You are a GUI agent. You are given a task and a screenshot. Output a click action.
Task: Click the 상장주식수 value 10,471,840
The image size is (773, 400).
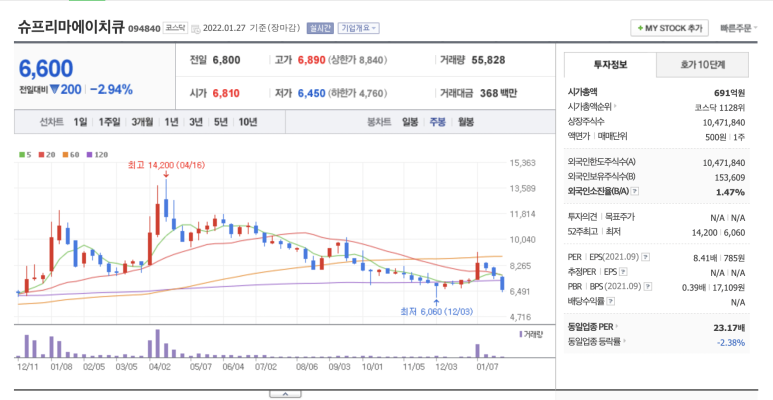[x=724, y=122]
